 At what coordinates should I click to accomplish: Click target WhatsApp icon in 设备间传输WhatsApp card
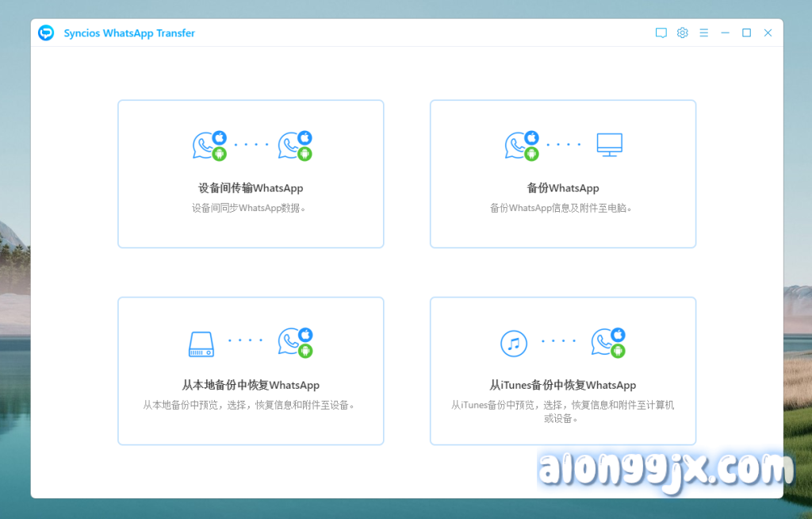click(293, 145)
